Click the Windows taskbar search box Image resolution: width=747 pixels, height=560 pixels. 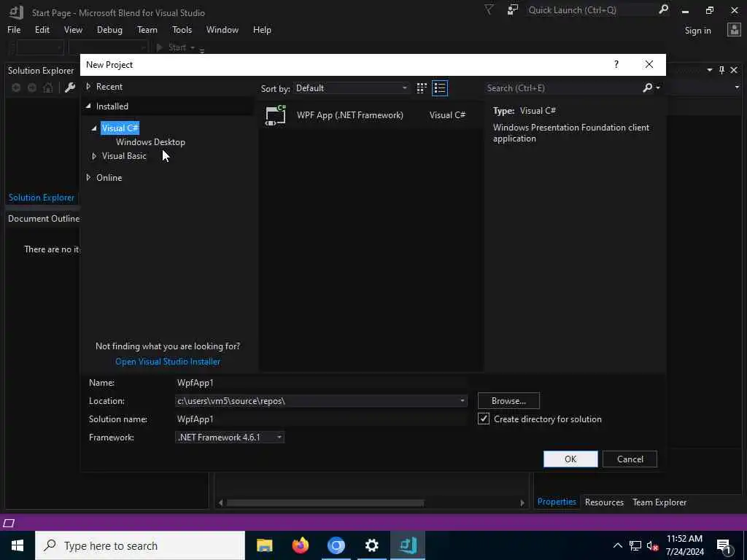[x=140, y=545]
